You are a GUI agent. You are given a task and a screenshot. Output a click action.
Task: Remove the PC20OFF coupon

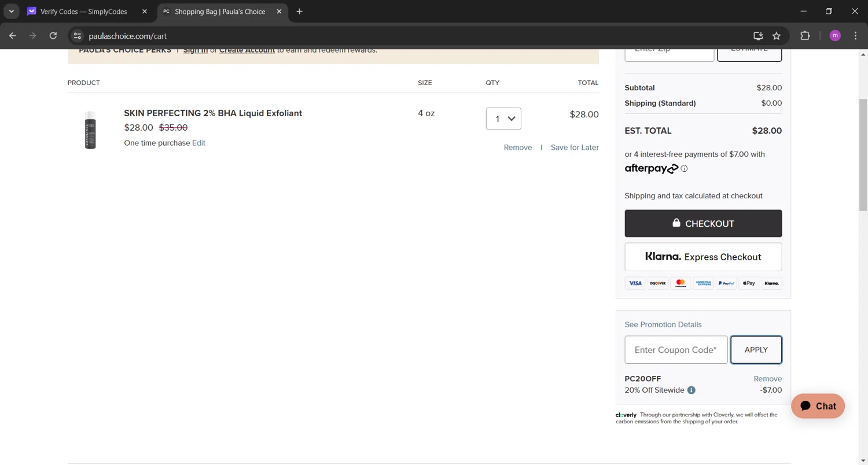click(x=768, y=379)
